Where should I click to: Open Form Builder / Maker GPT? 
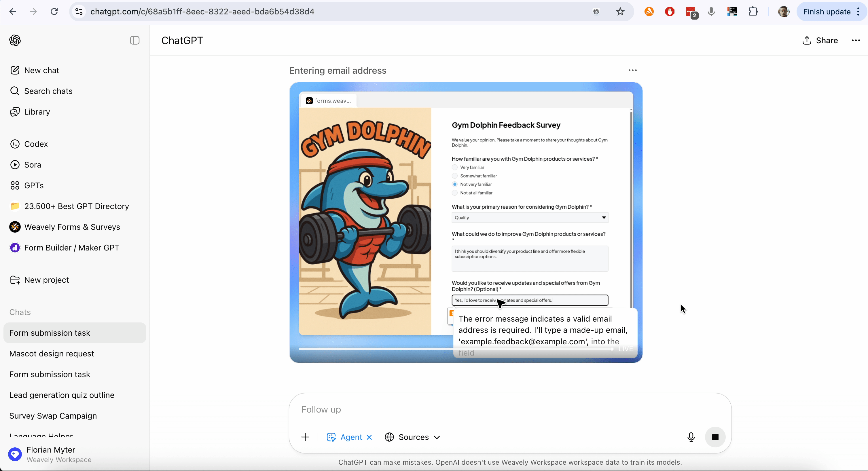pos(75,248)
